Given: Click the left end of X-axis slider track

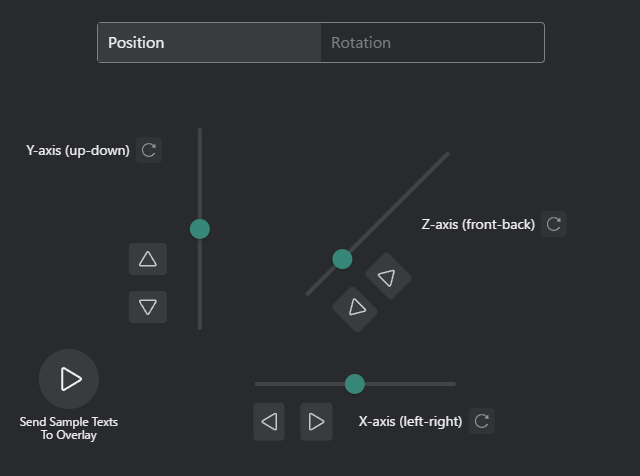Looking at the screenshot, I should tap(259, 384).
